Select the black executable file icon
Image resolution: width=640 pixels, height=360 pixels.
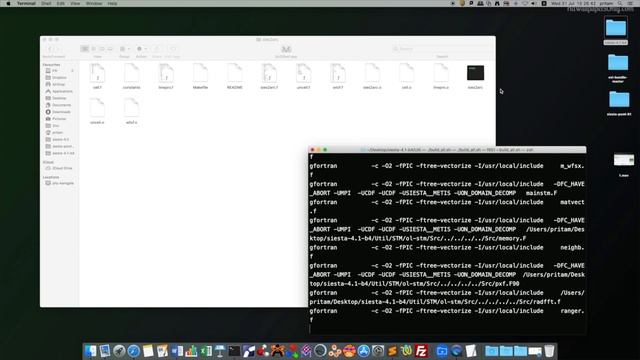pyautogui.click(x=476, y=73)
